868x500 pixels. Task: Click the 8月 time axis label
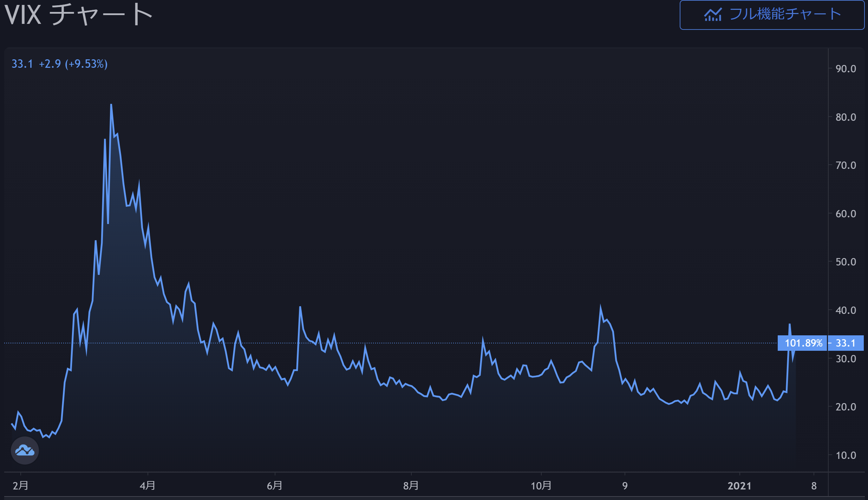point(411,486)
